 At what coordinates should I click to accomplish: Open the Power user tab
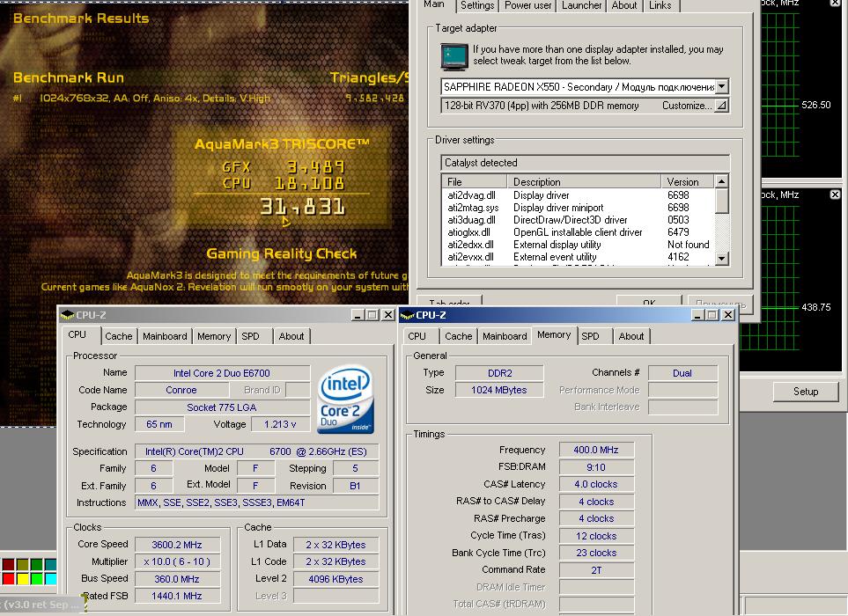(x=527, y=5)
